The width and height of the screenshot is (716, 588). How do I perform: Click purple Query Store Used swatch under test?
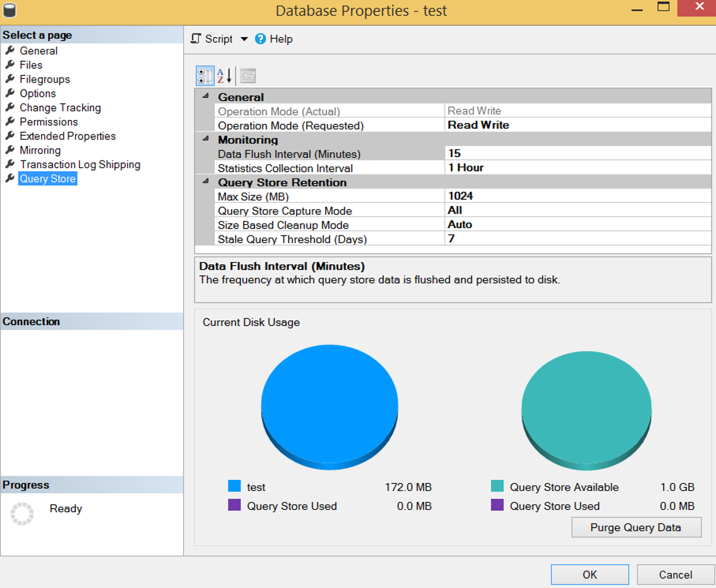(234, 505)
